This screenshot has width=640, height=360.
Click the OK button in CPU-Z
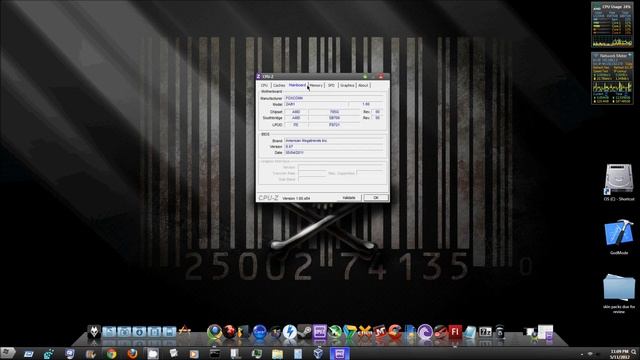tap(376, 198)
